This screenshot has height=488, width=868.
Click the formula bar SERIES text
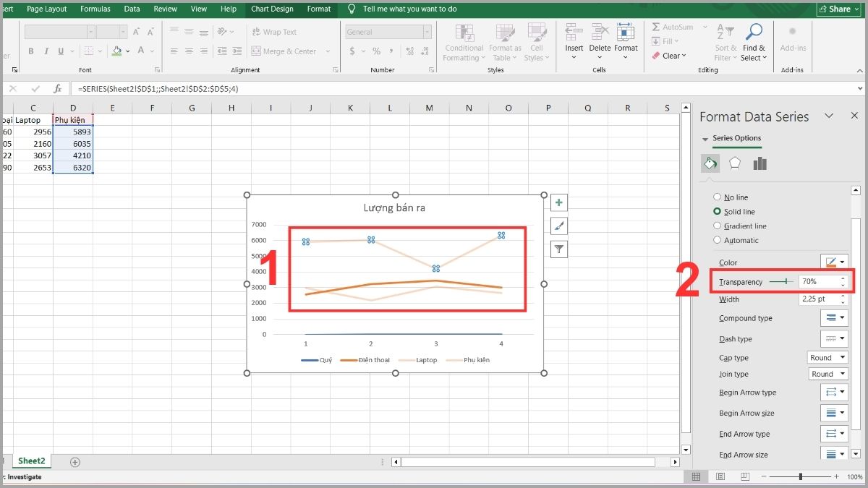tap(158, 88)
